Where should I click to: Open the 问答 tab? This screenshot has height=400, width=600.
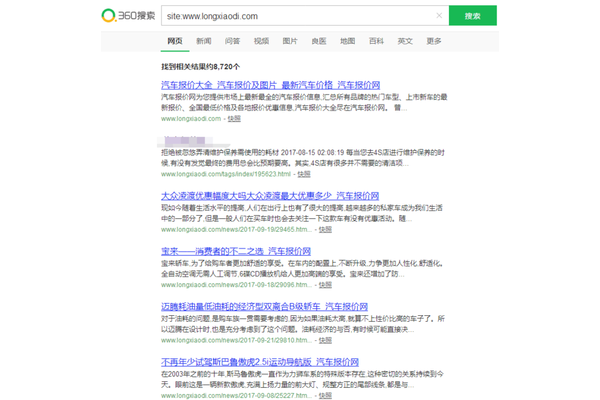tap(232, 41)
